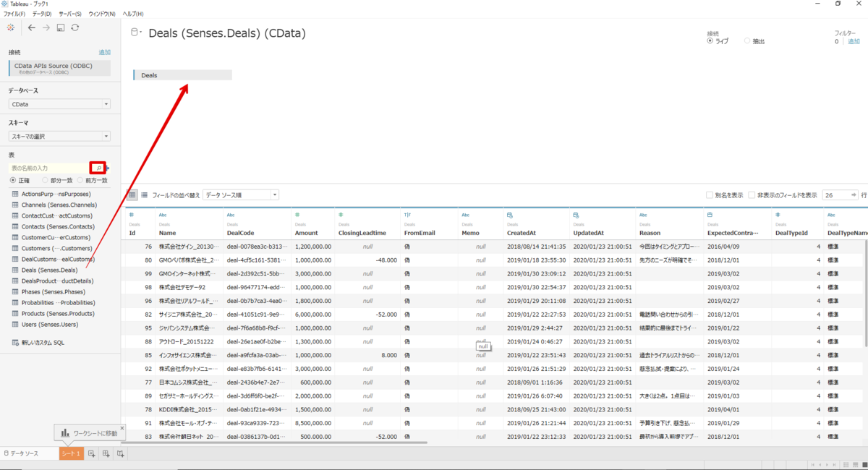Click 新しいカスタム SQL in the table list

tap(43, 342)
